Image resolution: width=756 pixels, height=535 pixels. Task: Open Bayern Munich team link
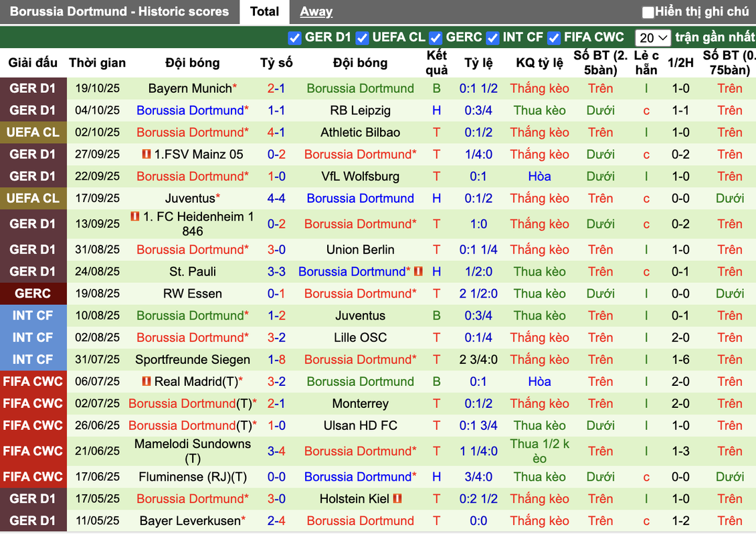click(190, 88)
